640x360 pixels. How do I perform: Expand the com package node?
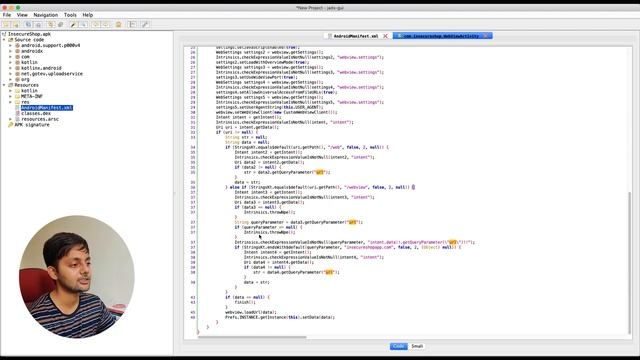11,57
